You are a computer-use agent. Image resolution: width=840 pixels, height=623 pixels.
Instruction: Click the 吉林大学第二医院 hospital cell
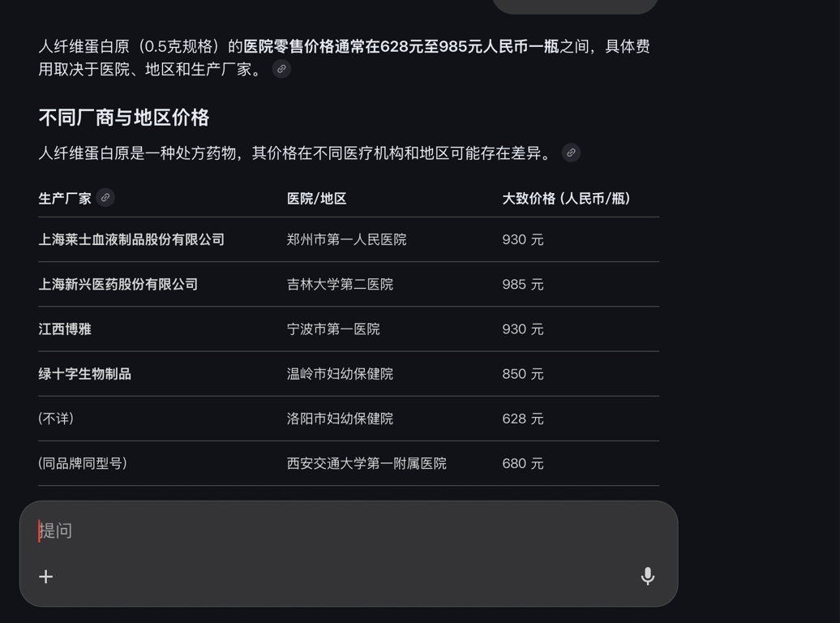340,284
